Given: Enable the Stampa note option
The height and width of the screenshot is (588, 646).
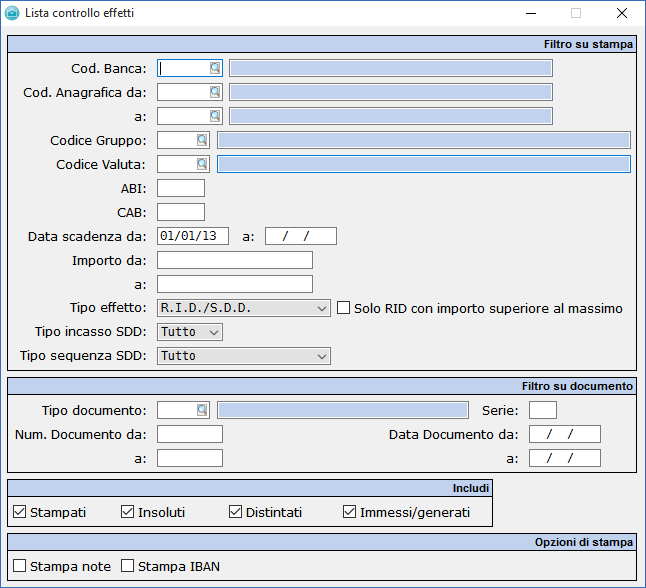Looking at the screenshot, I should (x=19, y=566).
